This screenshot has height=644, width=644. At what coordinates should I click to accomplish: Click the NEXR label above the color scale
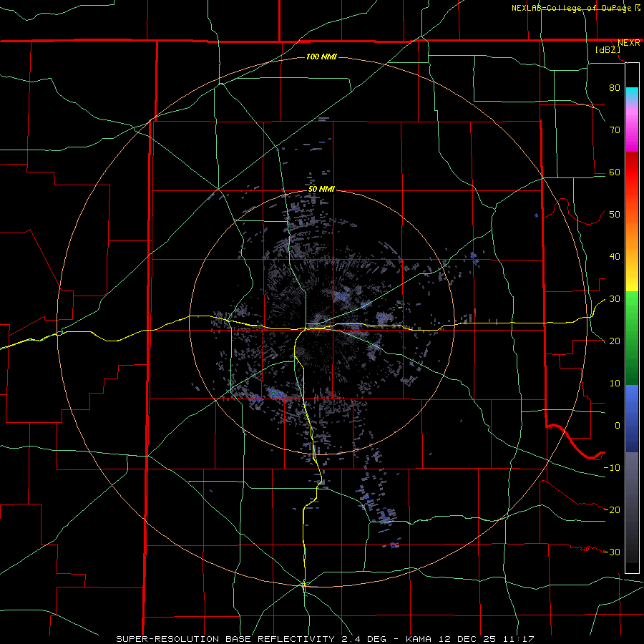(x=629, y=43)
